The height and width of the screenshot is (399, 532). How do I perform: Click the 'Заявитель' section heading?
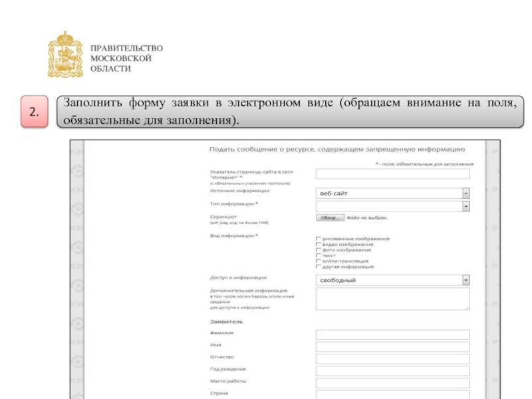(227, 322)
